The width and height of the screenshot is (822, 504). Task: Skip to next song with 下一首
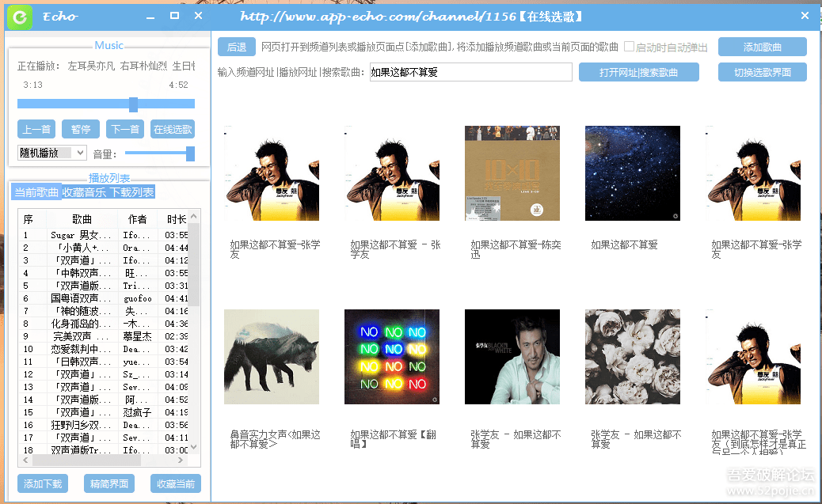click(125, 129)
